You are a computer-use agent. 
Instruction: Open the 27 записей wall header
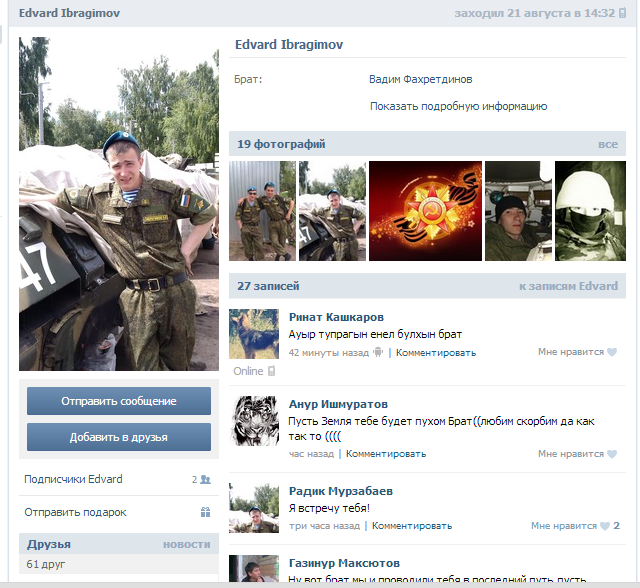268,286
